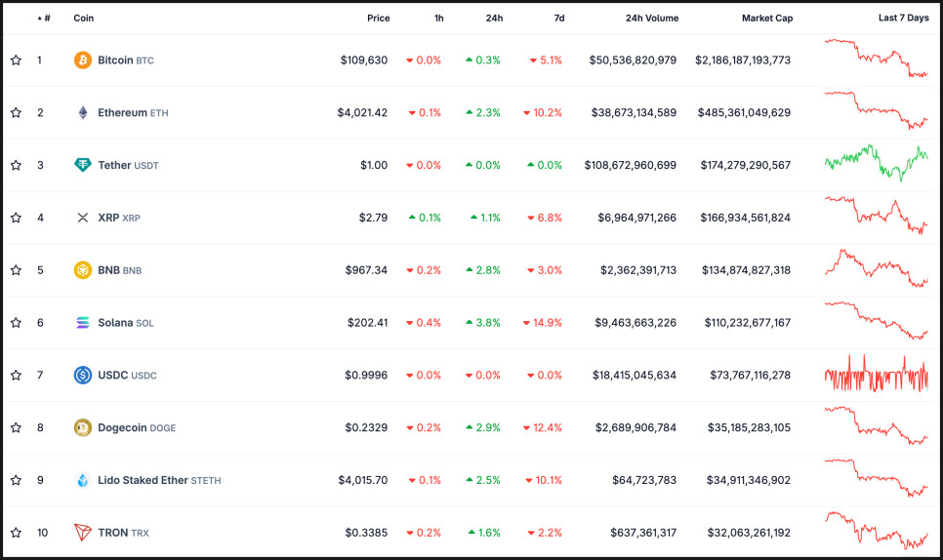Viewport: 943px width, 560px height.
Task: Click the Last 7 Days column header
Action: coord(903,18)
